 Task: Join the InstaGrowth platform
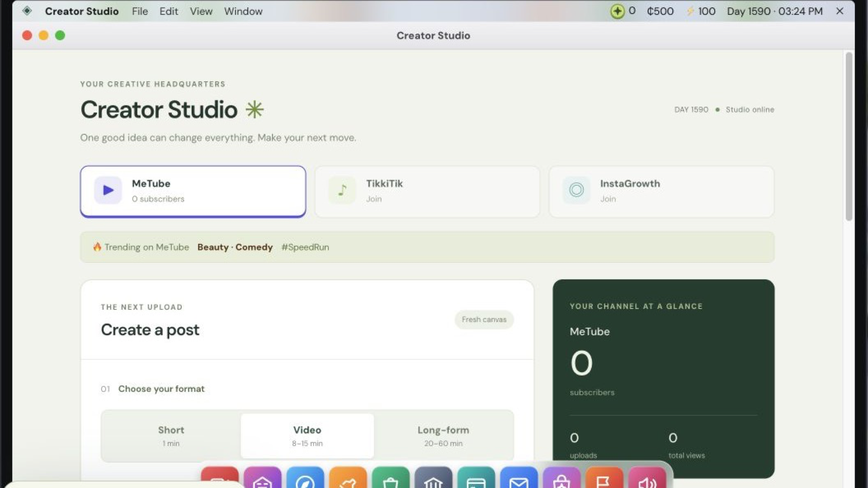661,192
